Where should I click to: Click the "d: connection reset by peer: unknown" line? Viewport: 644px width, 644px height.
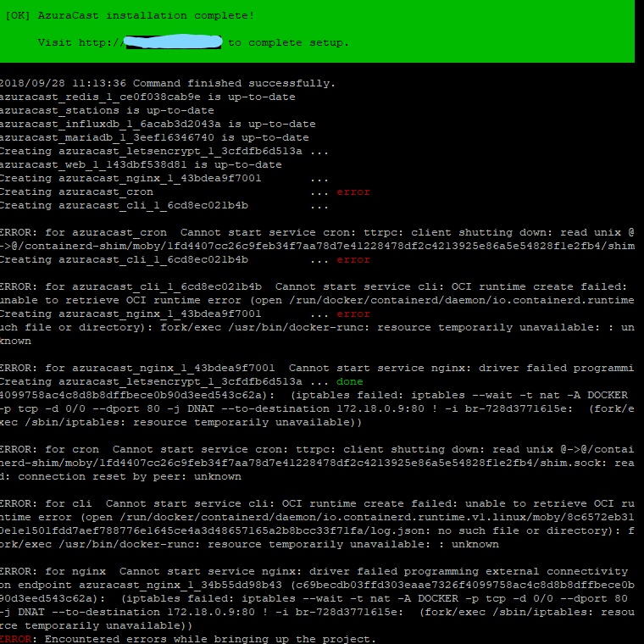(120, 476)
